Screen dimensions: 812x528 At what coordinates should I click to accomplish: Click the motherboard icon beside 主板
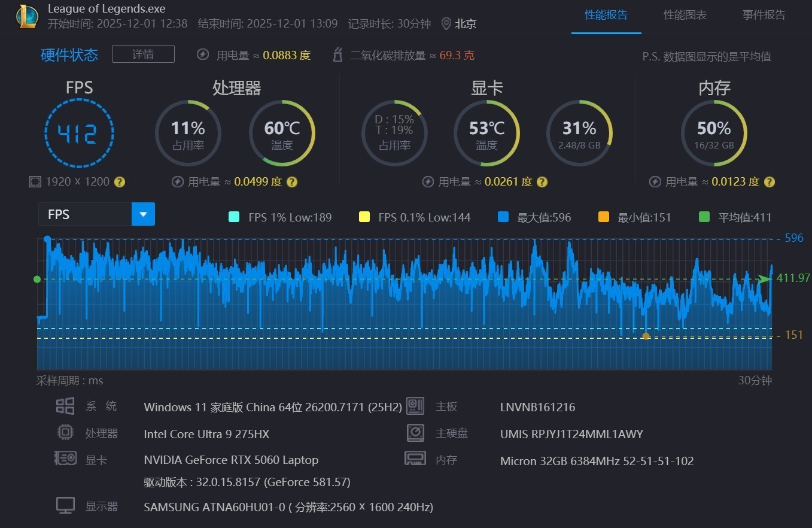coord(415,406)
